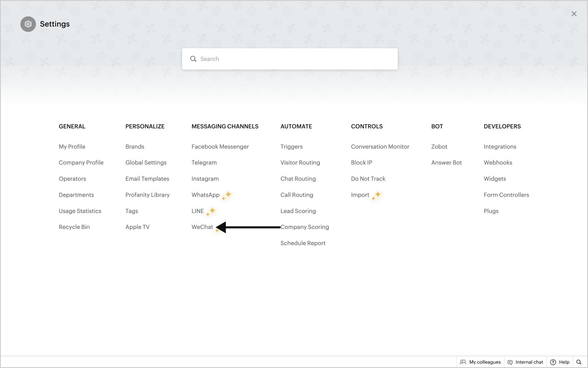View Usage Statistics
Screen dimensions: 588x368
80,211
